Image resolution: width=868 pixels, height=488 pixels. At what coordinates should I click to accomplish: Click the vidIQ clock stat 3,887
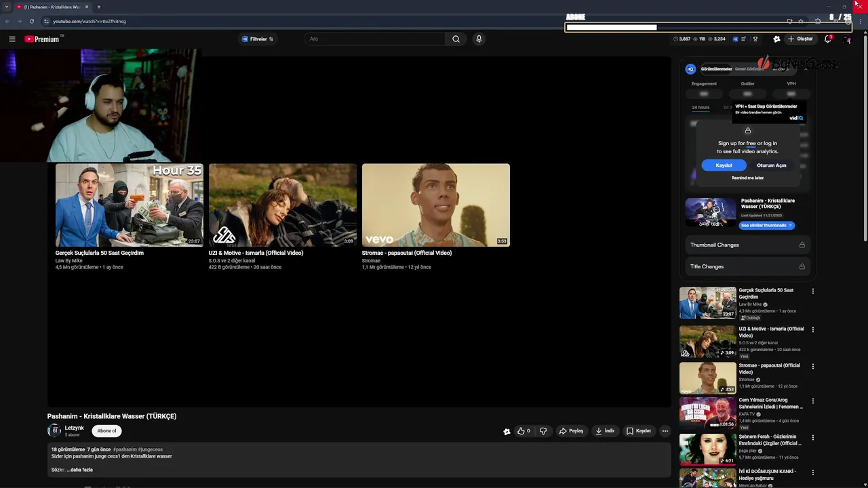pyautogui.click(x=682, y=39)
